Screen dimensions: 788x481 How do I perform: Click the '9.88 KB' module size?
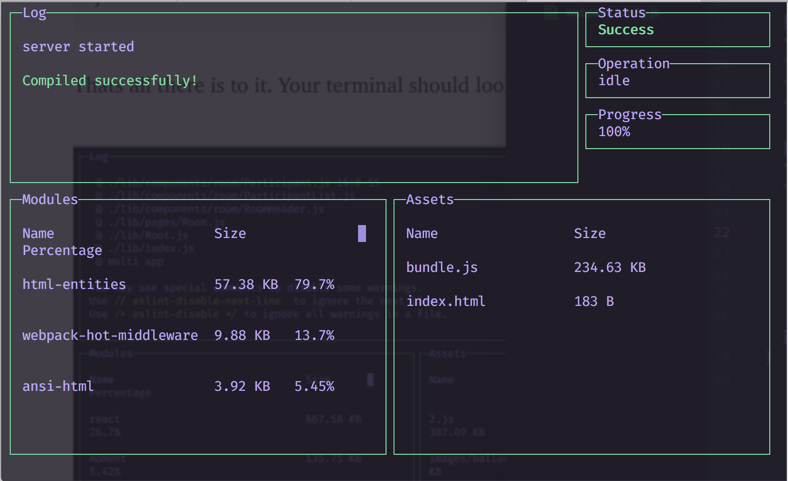click(242, 335)
